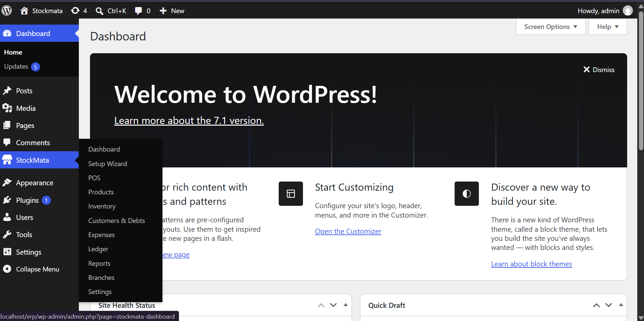644x321 pixels.
Task: Click the Settings sliders icon in sidebar
Action: coord(7,252)
